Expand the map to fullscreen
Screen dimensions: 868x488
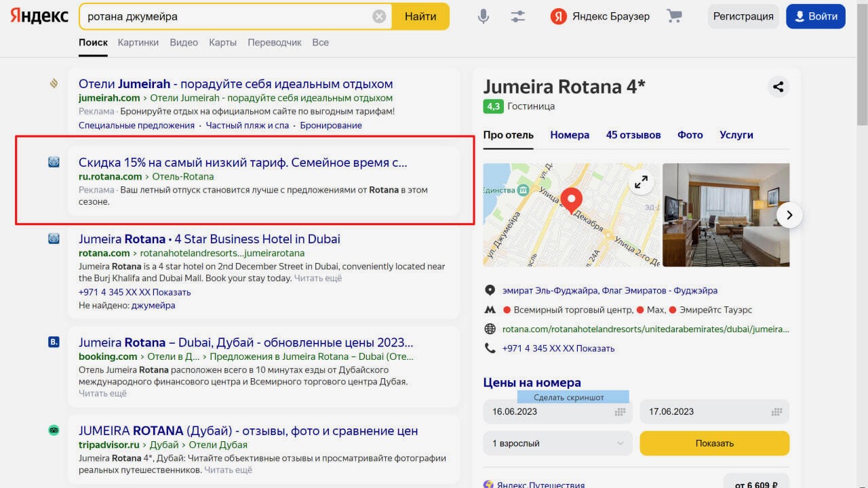point(641,182)
